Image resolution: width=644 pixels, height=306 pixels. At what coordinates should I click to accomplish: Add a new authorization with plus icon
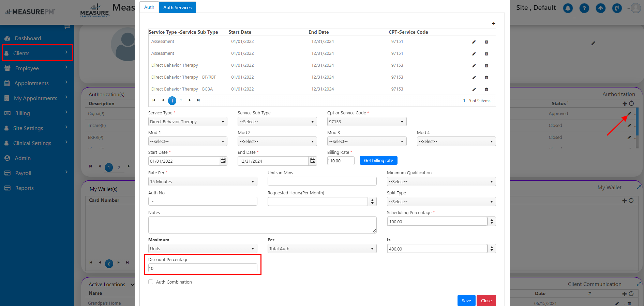click(x=625, y=103)
